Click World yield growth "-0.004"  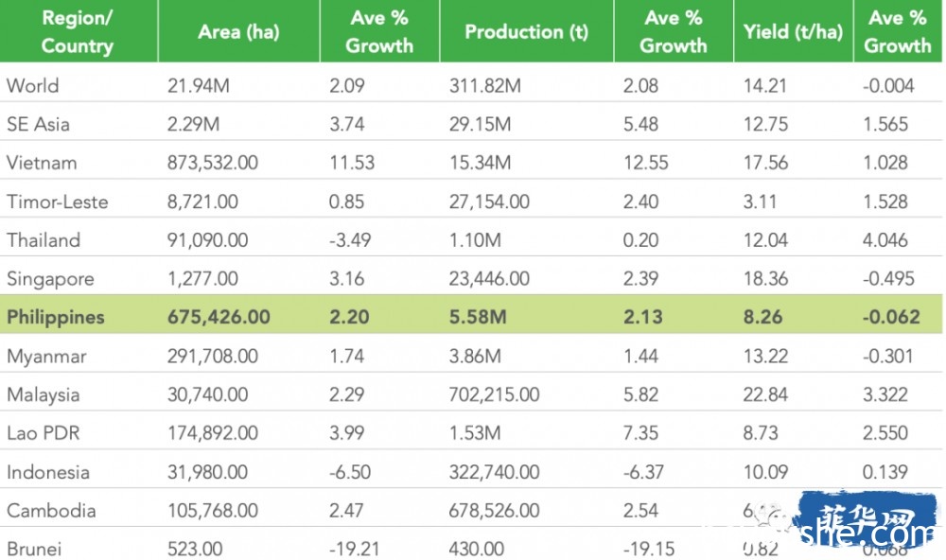coord(888,86)
